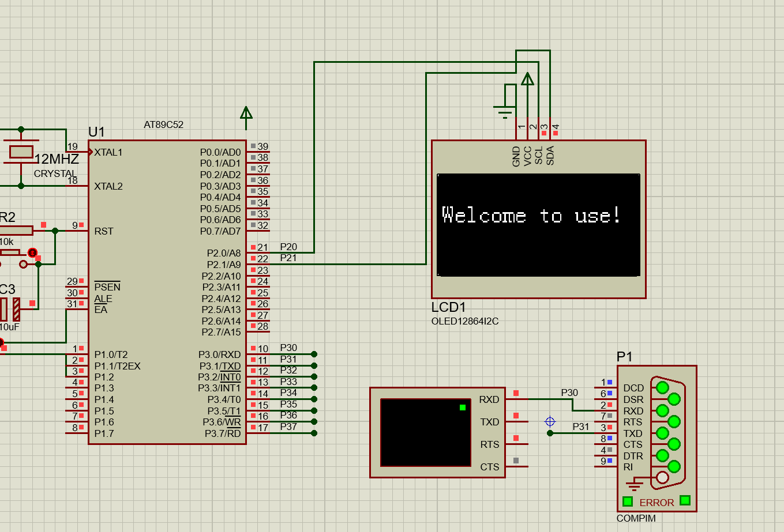The height and width of the screenshot is (532, 784).
Task: Click P2.7/A15 pin label
Action: (x=221, y=332)
